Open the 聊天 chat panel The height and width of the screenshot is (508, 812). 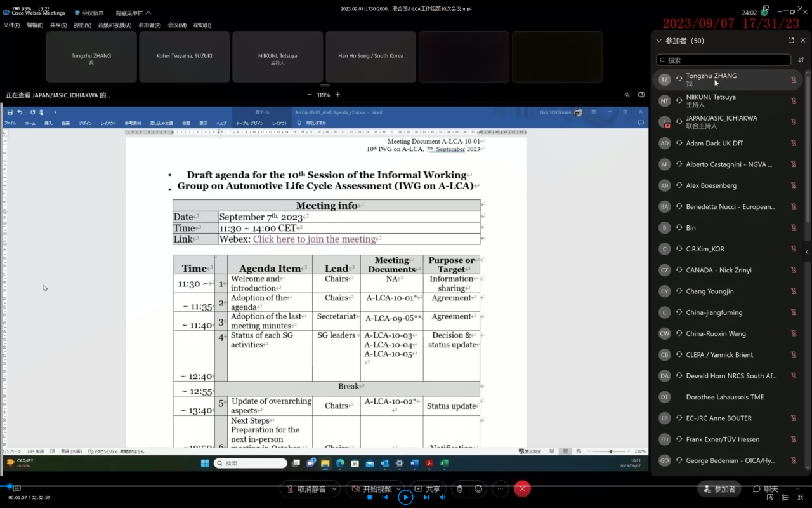(765, 489)
